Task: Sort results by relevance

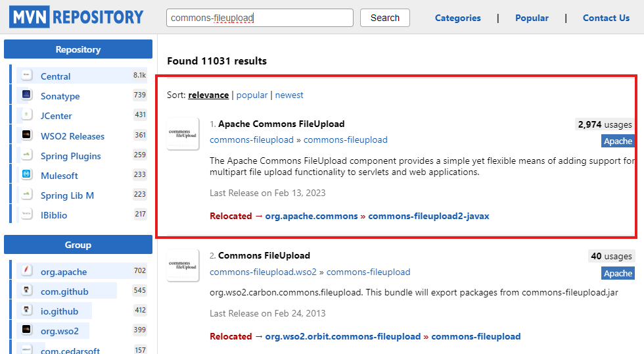Action: [x=208, y=95]
